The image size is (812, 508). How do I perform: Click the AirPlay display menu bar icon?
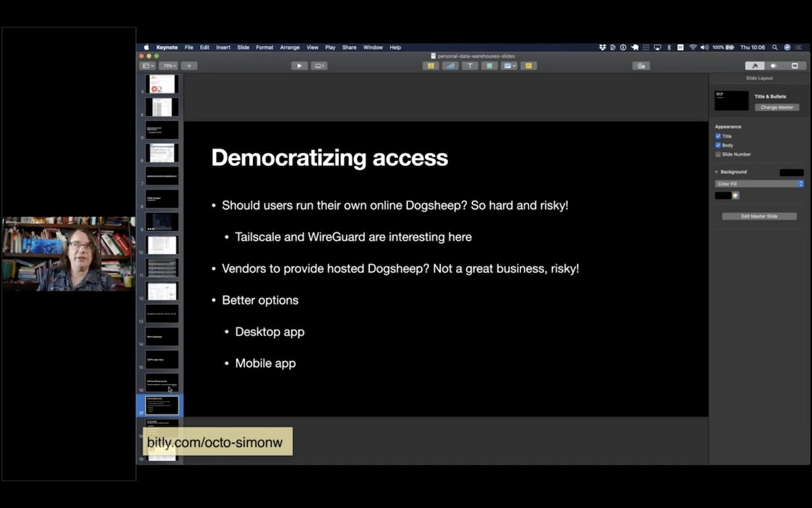(657, 47)
